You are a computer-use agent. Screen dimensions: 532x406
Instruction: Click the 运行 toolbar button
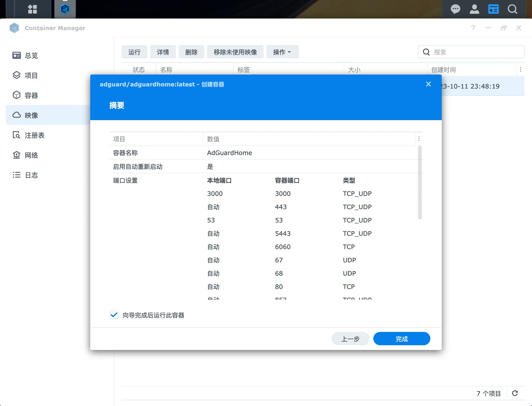[x=134, y=52]
